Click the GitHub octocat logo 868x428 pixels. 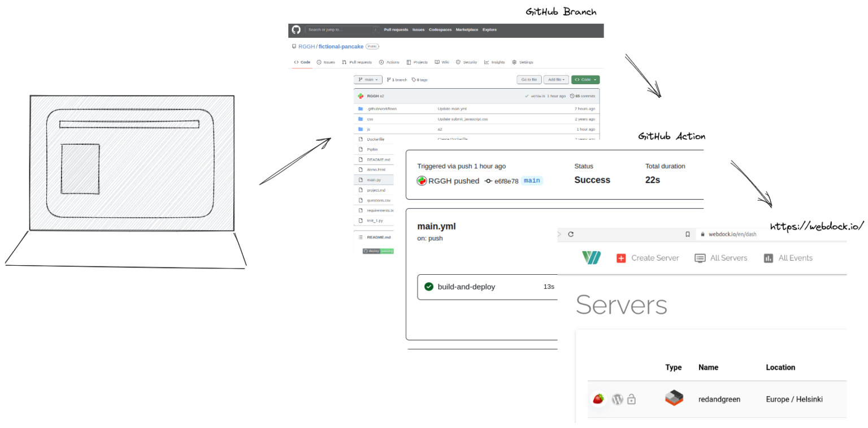point(296,29)
